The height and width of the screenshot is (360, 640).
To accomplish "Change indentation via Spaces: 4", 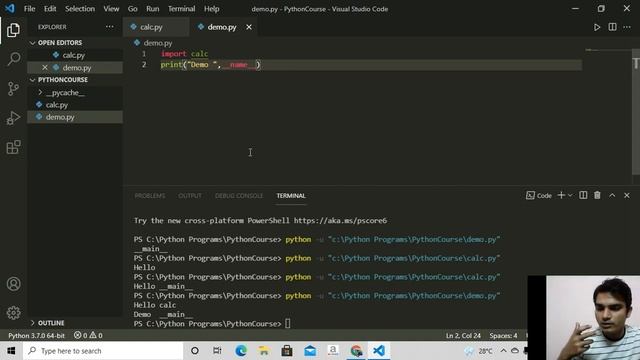I will click(x=503, y=336).
